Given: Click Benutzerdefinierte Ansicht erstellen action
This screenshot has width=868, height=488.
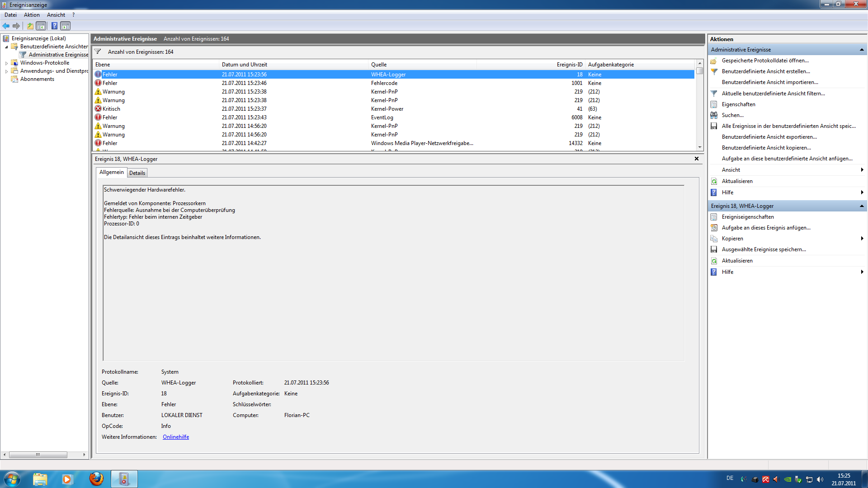Looking at the screenshot, I should [x=765, y=71].
